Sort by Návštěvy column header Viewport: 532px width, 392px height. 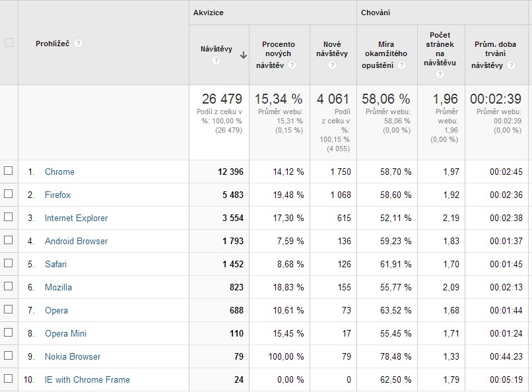[x=216, y=49]
